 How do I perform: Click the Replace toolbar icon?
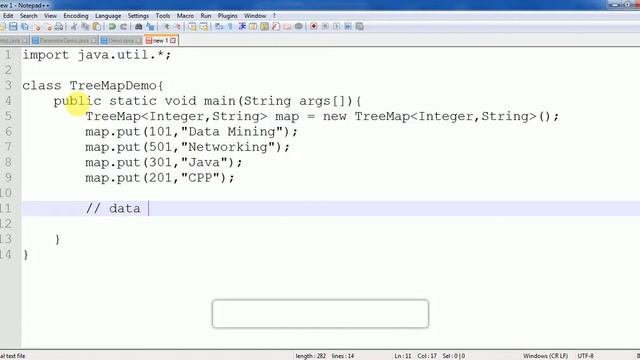click(150, 27)
